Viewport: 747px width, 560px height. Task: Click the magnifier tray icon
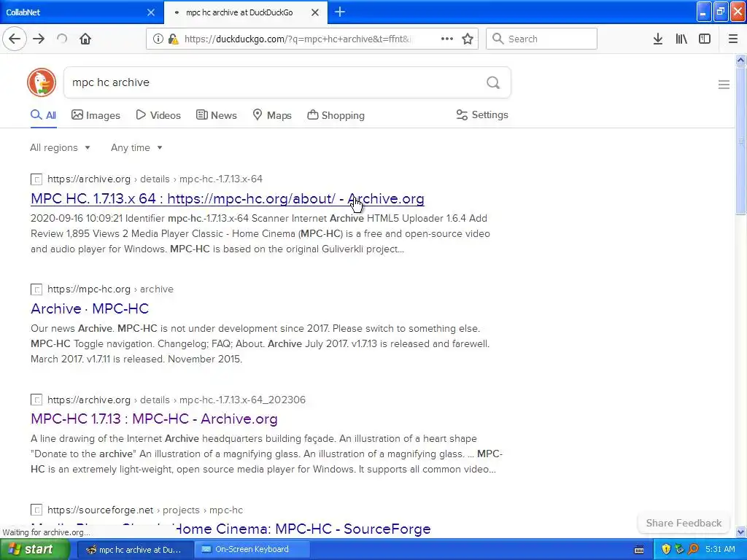coord(693,549)
